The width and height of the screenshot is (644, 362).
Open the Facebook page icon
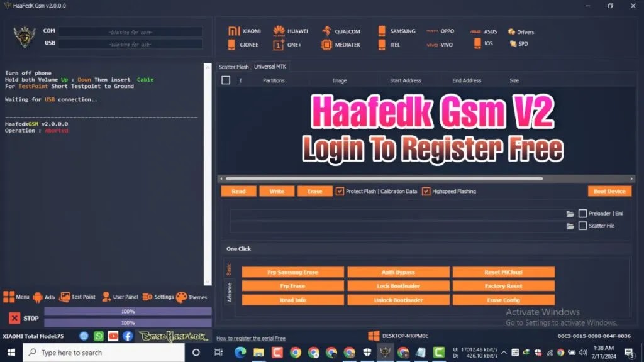click(128, 336)
